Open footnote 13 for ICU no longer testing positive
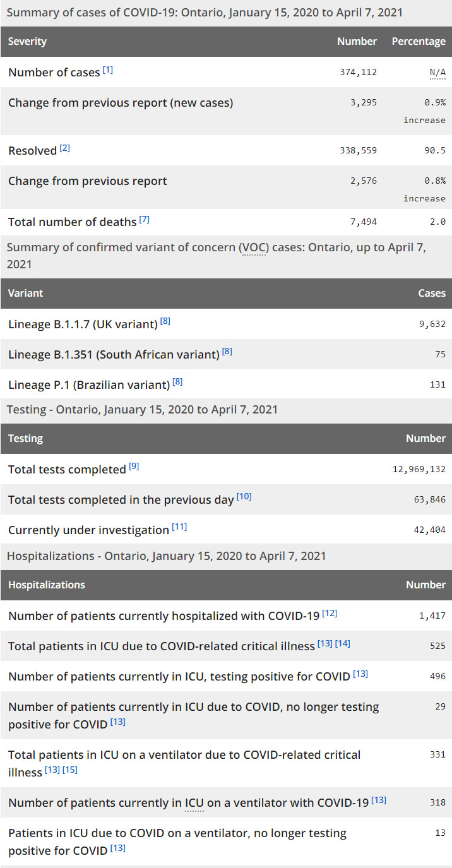 coord(118,722)
